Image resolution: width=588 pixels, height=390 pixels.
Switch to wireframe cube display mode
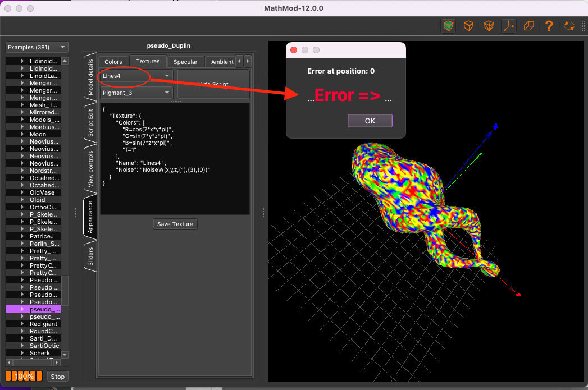click(x=468, y=26)
